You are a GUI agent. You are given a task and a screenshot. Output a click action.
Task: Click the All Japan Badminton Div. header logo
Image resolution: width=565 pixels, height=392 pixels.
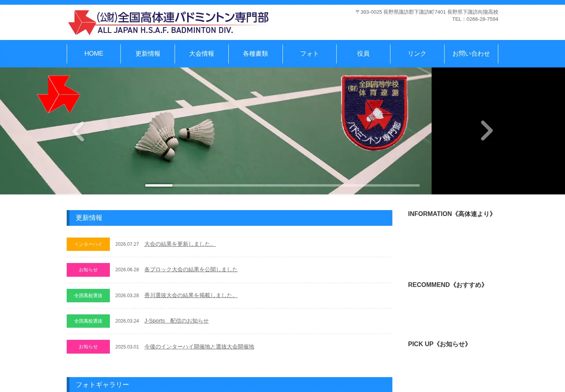168,22
